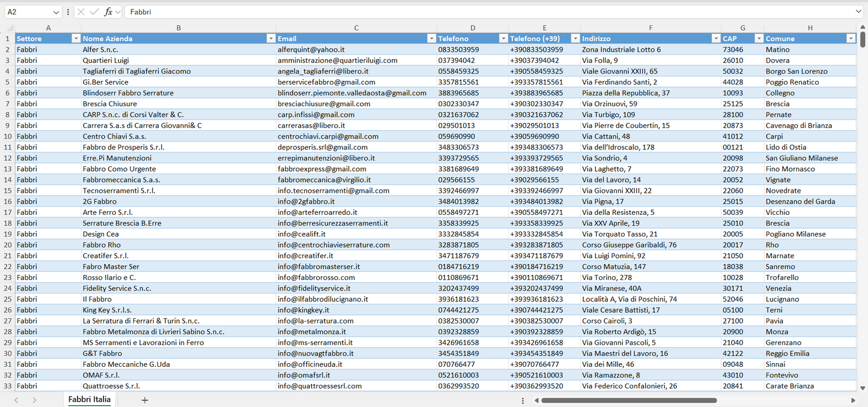This screenshot has height=407, width=868.
Task: Click the Insert Function fx icon
Action: click(108, 12)
